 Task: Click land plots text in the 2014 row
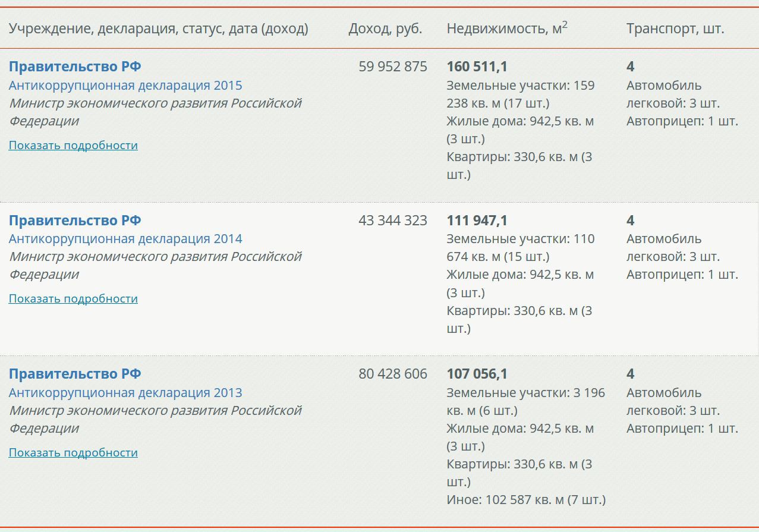(x=521, y=248)
